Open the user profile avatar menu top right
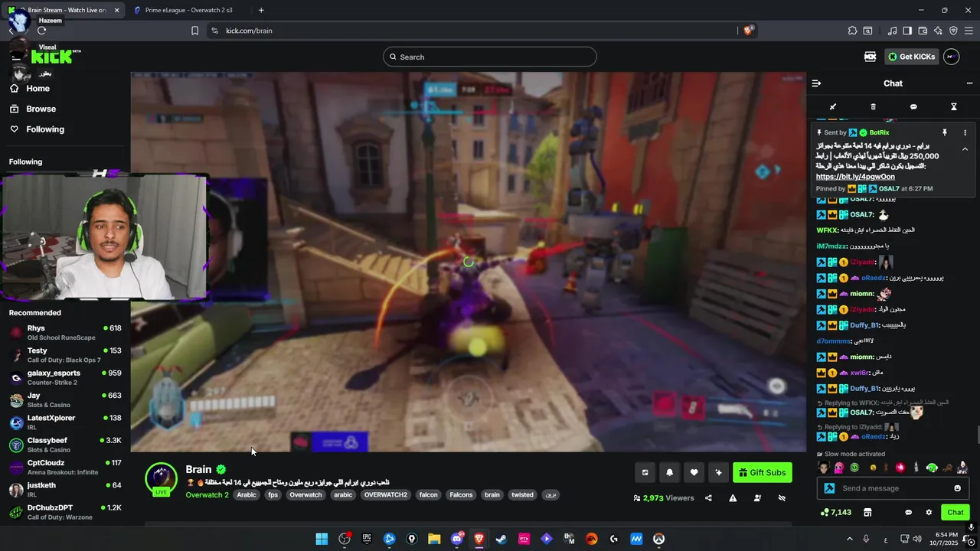 point(951,57)
